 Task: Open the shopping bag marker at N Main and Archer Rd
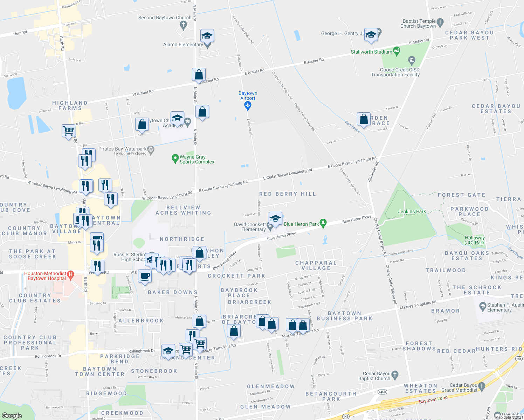(199, 75)
